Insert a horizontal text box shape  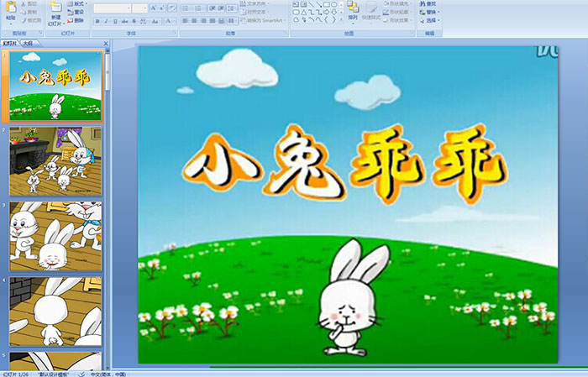(x=296, y=4)
